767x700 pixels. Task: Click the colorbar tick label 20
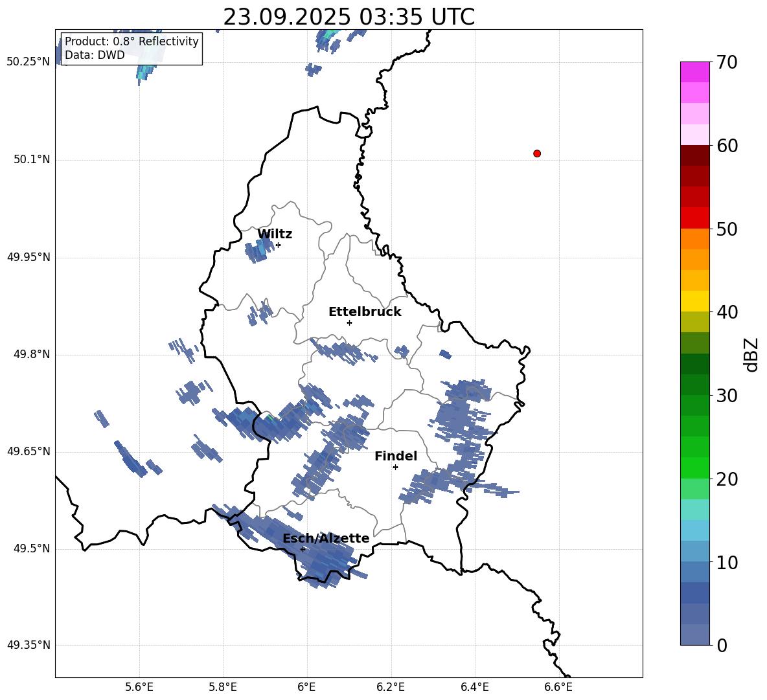tap(727, 479)
